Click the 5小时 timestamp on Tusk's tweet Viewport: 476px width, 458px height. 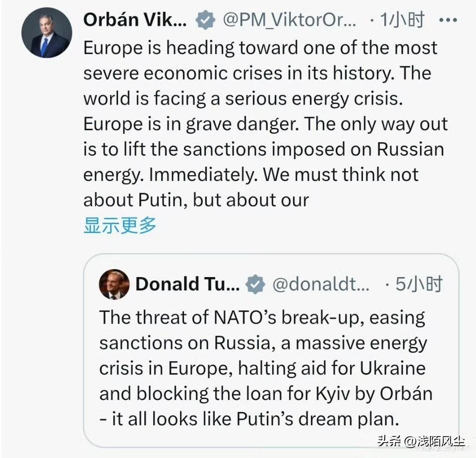[x=418, y=284]
